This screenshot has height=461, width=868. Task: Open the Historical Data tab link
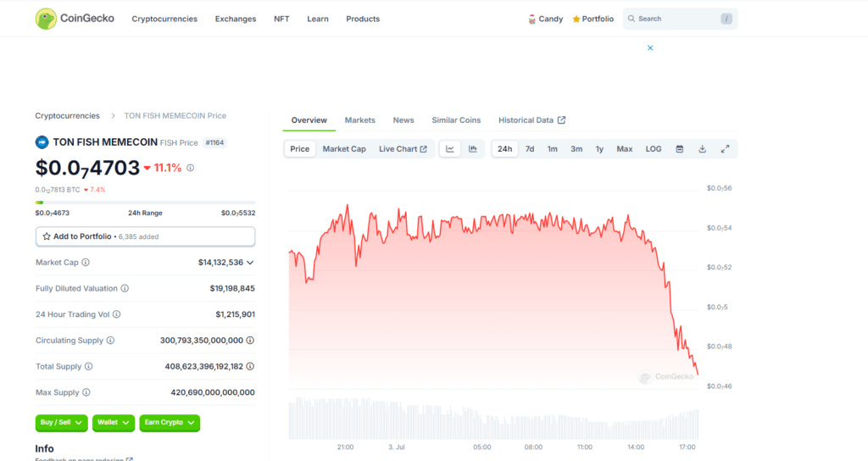tap(531, 120)
